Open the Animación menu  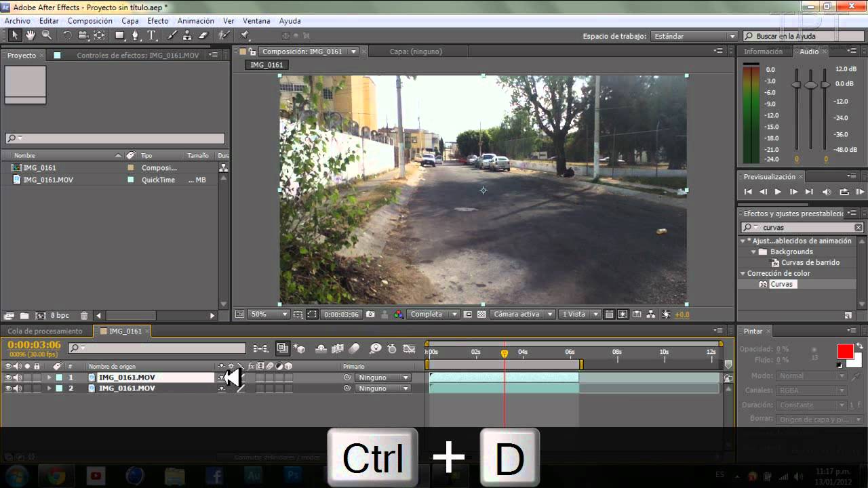coord(195,21)
